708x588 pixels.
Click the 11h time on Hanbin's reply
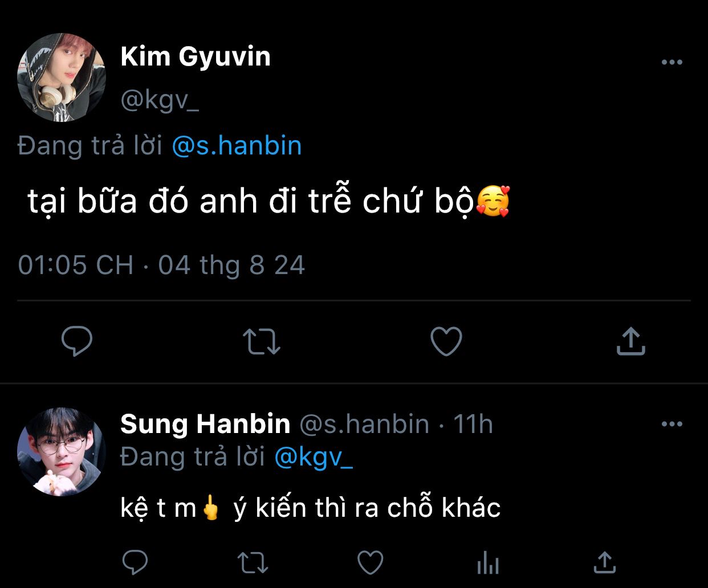473,424
